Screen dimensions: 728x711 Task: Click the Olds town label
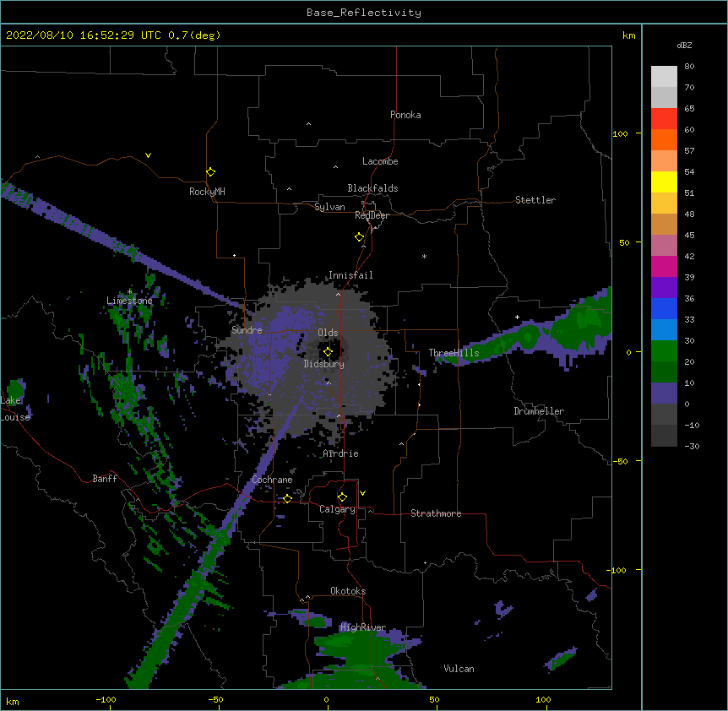click(328, 333)
